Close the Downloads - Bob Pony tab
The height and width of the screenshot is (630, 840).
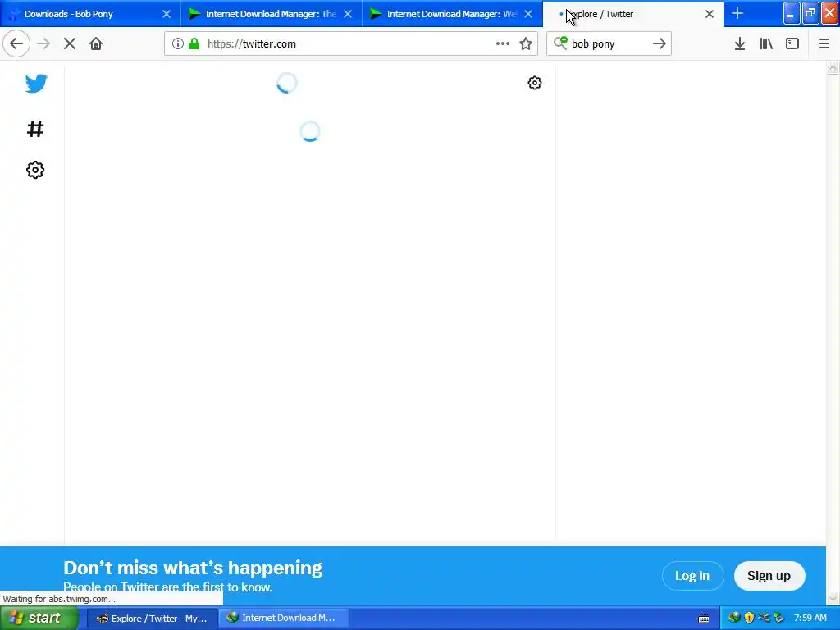point(167,14)
